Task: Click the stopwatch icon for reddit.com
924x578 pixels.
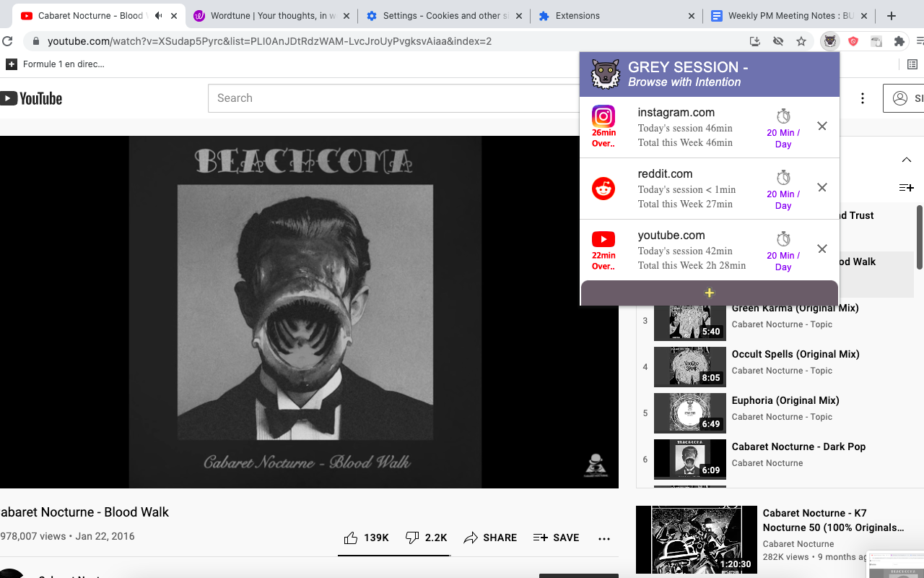Action: click(783, 177)
